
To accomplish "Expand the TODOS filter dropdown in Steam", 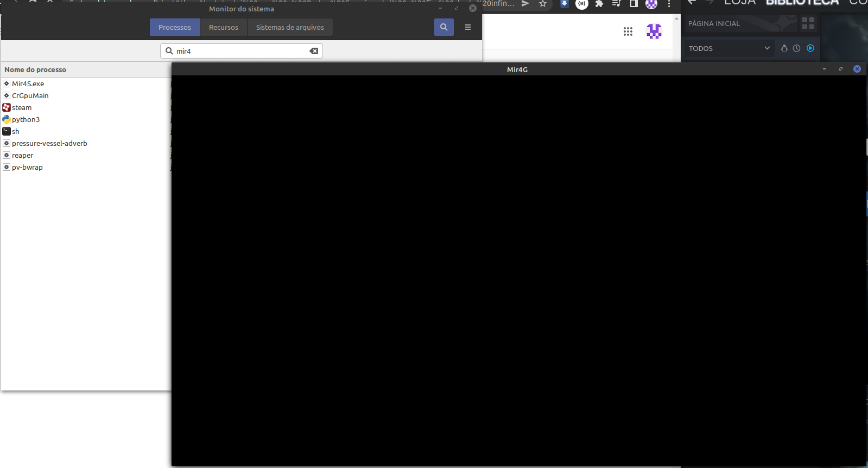I will pyautogui.click(x=729, y=48).
